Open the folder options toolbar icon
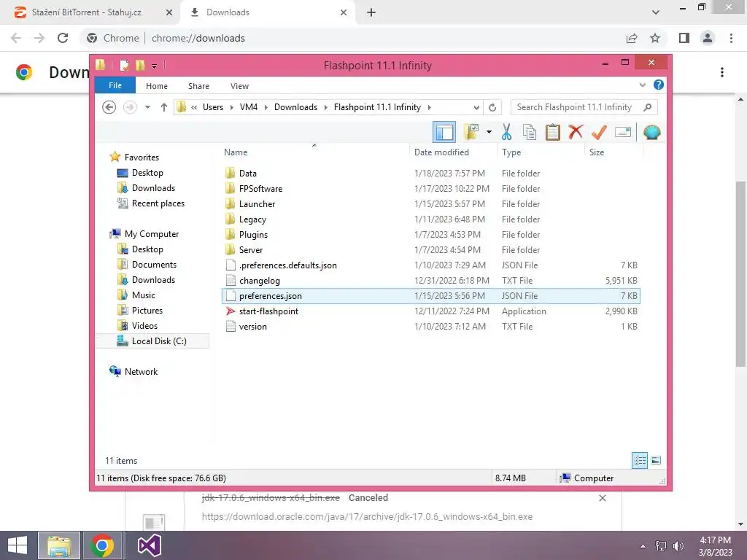The width and height of the screenshot is (747, 560). (471, 132)
